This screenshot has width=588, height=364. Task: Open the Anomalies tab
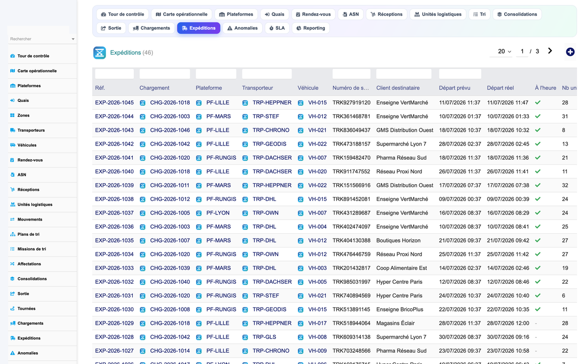242,28
